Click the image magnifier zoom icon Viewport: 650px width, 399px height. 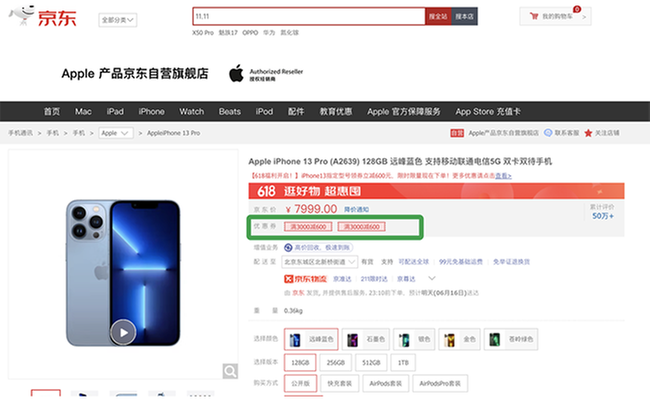(x=230, y=371)
